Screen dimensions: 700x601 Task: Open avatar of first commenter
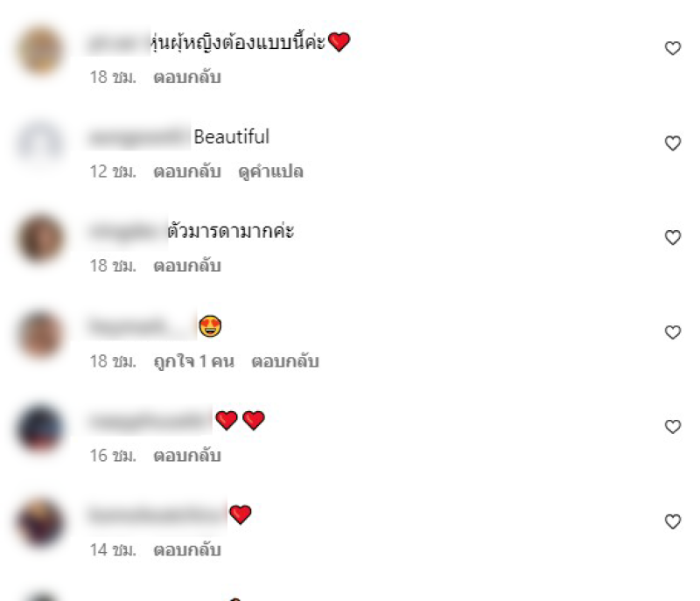(40, 49)
